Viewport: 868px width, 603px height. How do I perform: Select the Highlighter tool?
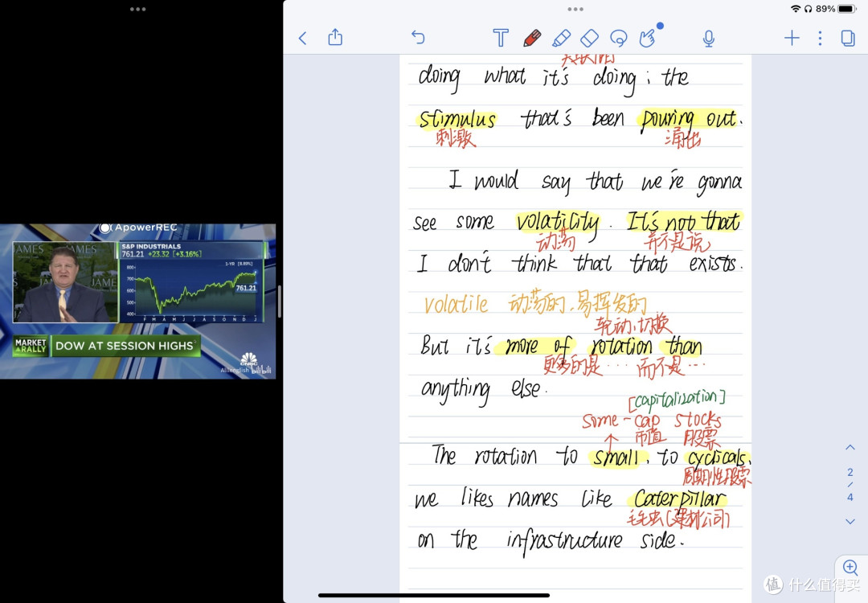coord(561,39)
